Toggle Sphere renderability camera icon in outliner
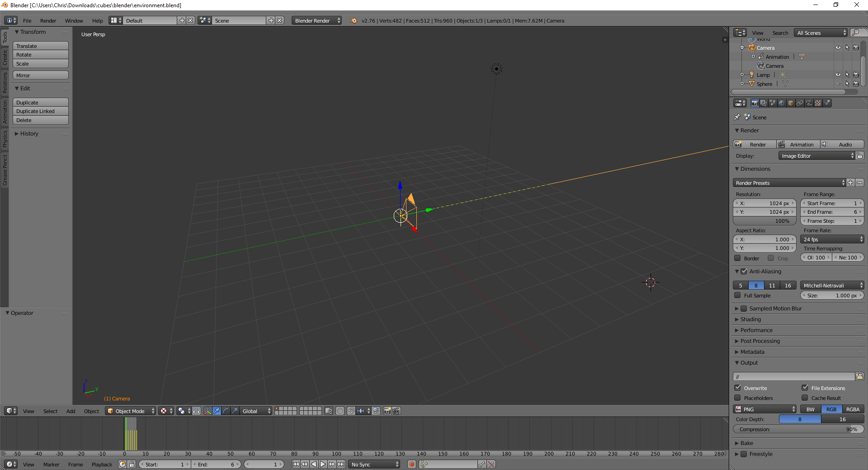 pyautogui.click(x=856, y=84)
